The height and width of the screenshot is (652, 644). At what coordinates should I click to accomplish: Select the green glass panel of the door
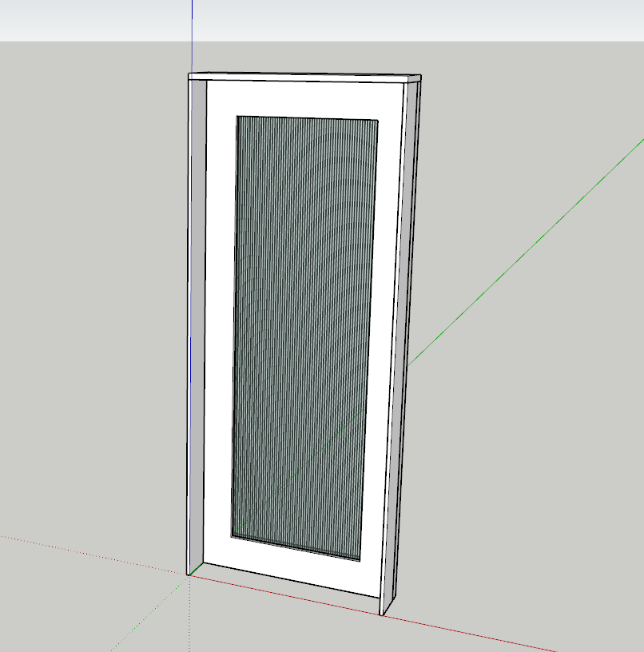tap(304, 338)
